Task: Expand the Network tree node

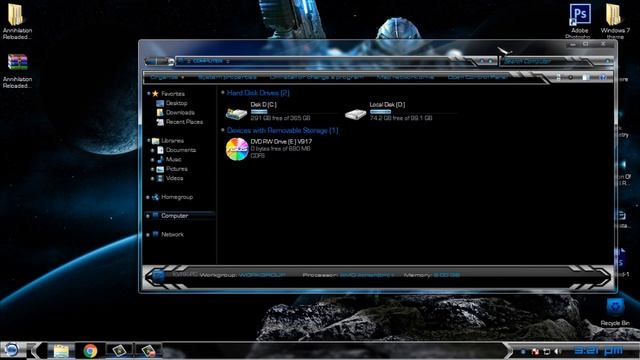Action: [x=148, y=235]
